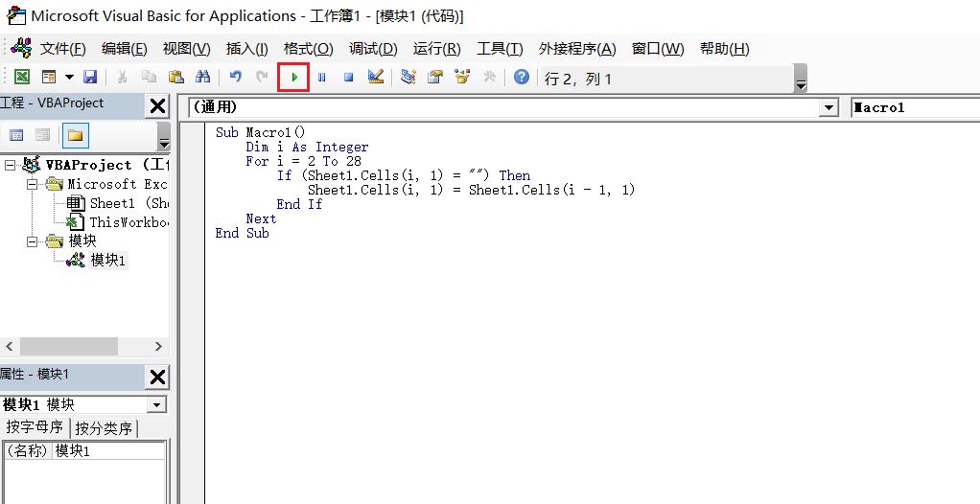Close the 属性 - 模块1 panel
980x504 pixels.
(x=157, y=378)
